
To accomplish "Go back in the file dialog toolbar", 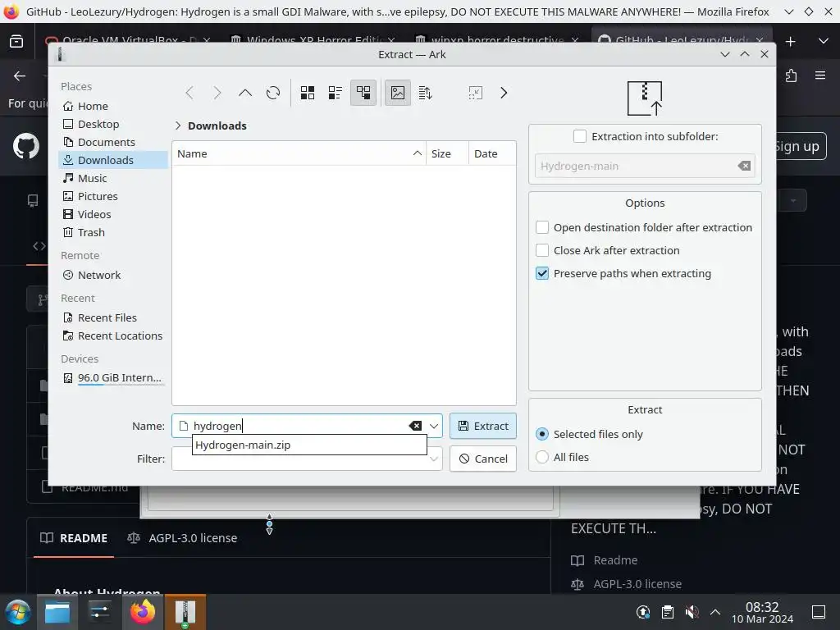I will [189, 93].
